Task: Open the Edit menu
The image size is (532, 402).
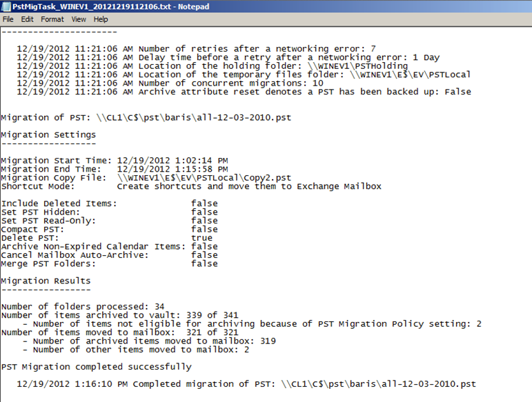Action: point(27,19)
